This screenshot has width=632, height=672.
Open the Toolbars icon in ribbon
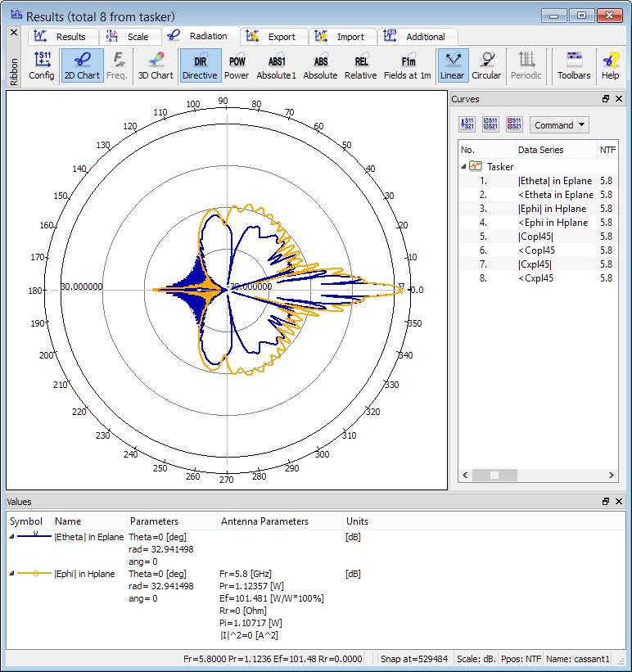click(574, 65)
